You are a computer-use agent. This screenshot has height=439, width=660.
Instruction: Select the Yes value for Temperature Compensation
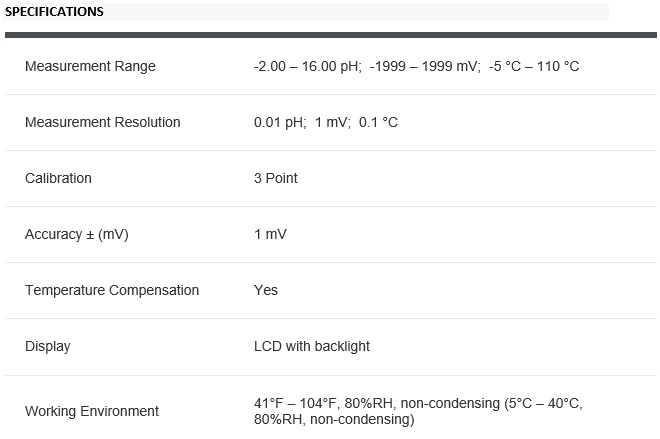pyautogui.click(x=266, y=290)
